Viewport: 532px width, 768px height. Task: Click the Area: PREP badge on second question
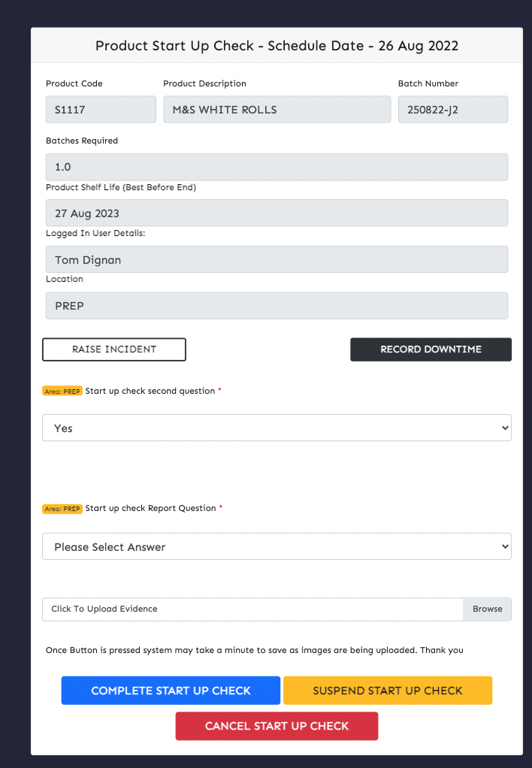click(62, 391)
